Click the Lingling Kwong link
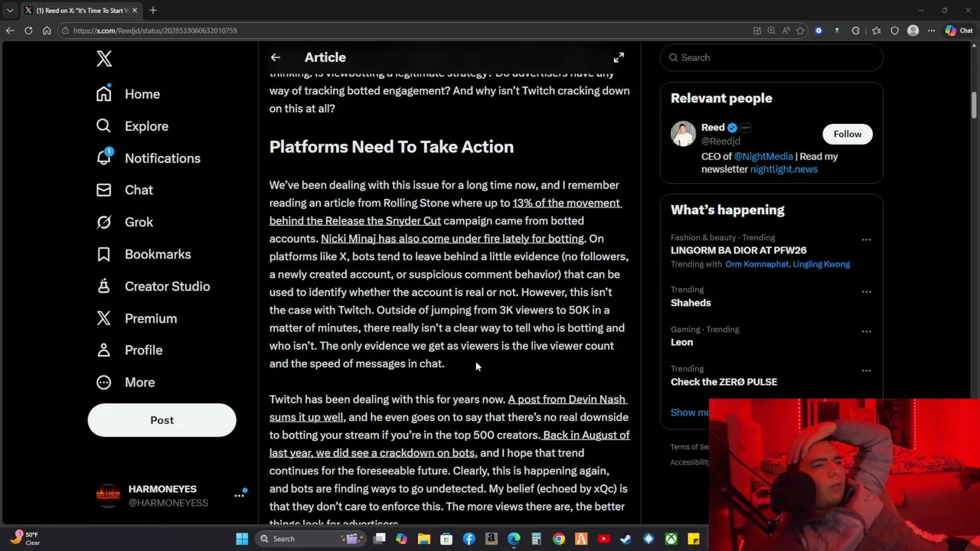 coord(821,264)
